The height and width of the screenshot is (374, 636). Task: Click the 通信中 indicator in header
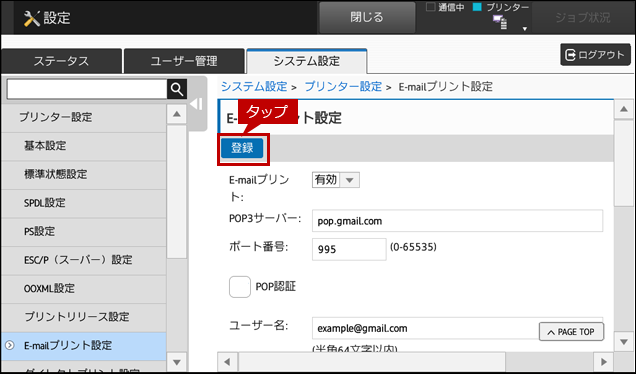click(445, 7)
